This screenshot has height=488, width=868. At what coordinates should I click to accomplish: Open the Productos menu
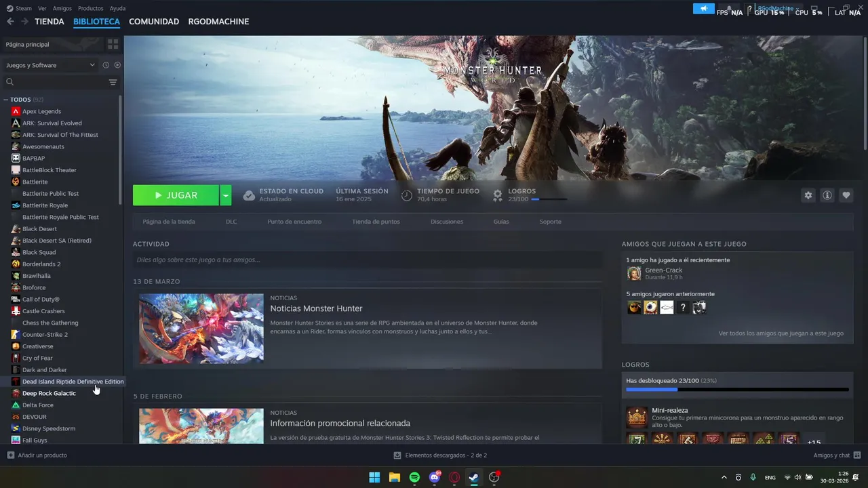pos(90,8)
